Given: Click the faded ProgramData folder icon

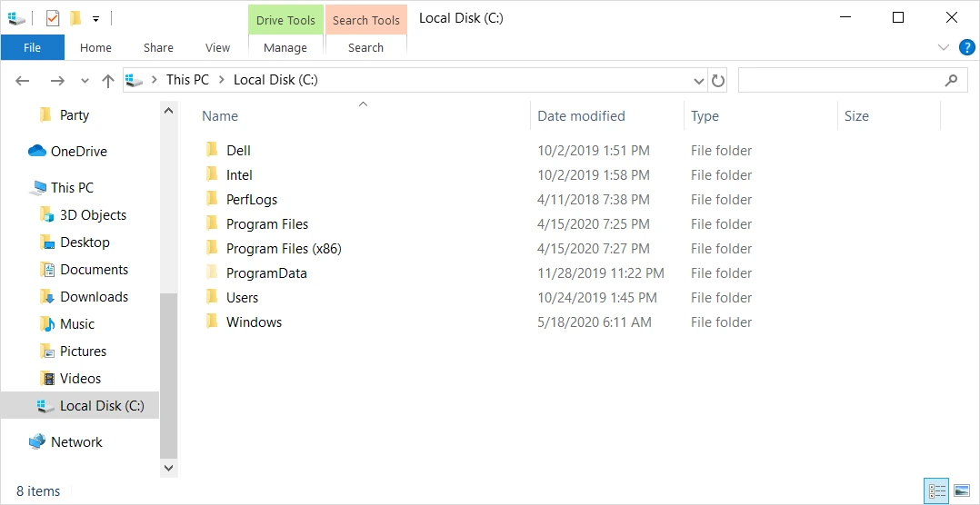Looking at the screenshot, I should 212,272.
